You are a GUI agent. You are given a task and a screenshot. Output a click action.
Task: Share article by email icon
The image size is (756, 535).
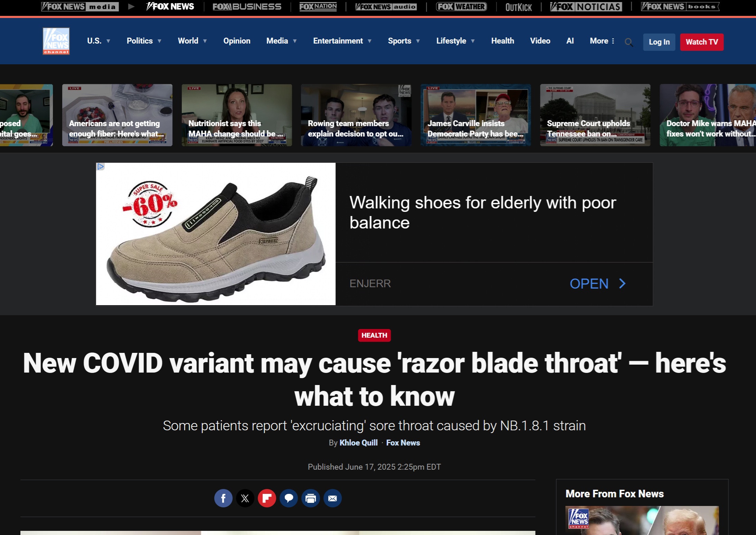click(332, 498)
